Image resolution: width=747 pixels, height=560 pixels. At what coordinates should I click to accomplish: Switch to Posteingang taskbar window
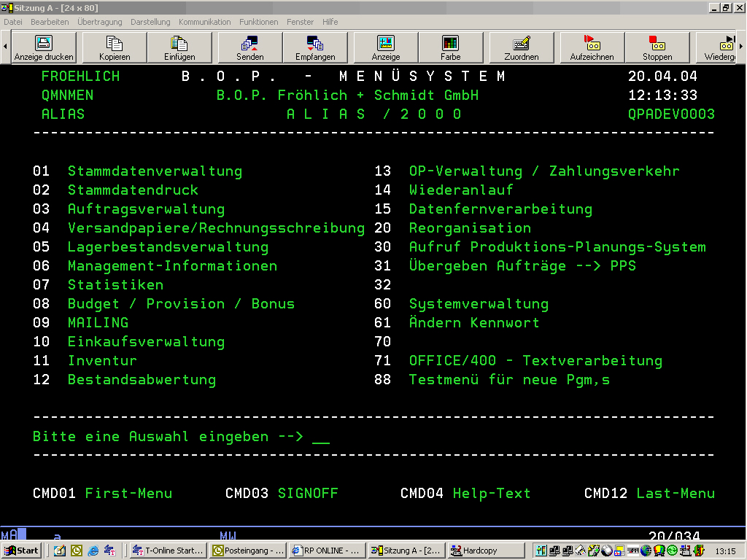248,551
